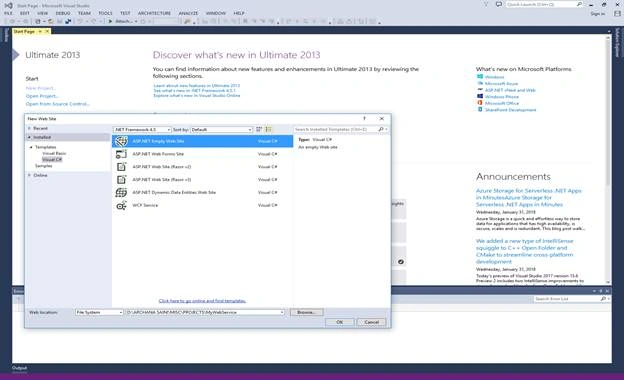Screen dimensions: 624x380
Task: Click the Visual Studio logo in title bar
Action: [8, 5]
